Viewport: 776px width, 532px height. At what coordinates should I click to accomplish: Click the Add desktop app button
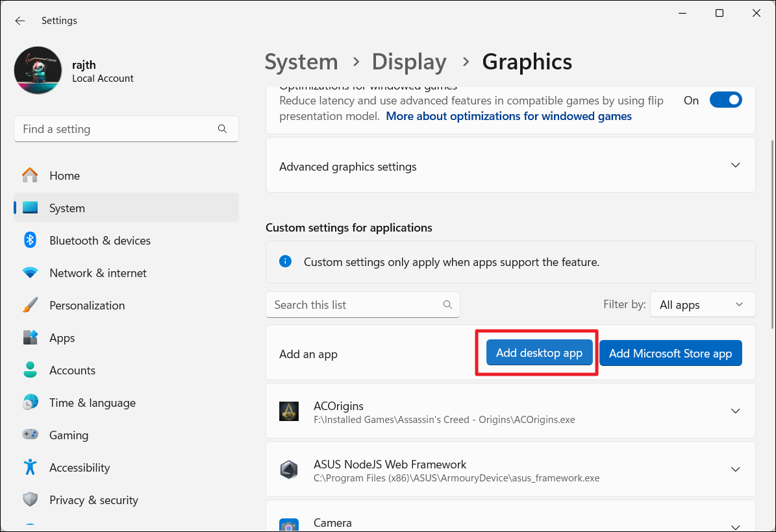click(x=539, y=353)
